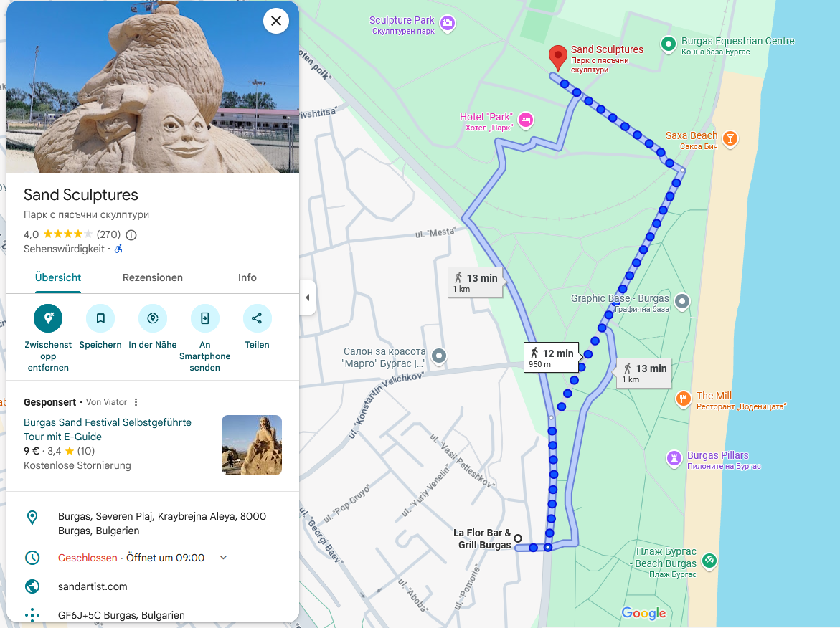Viewport: 840px width, 628px height.
Task: Open sponsored ad three-dot options menu
Action: [136, 402]
